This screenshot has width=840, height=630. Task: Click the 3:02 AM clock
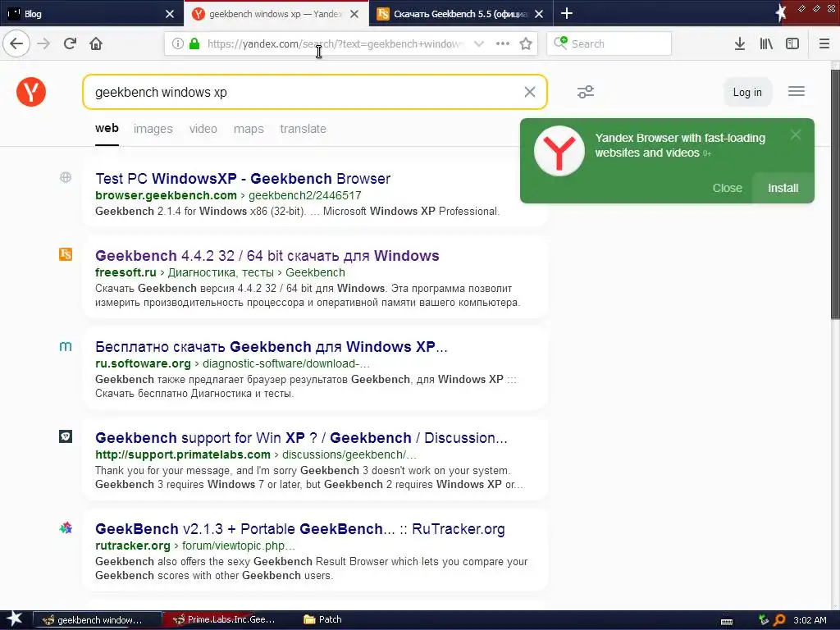click(810, 620)
